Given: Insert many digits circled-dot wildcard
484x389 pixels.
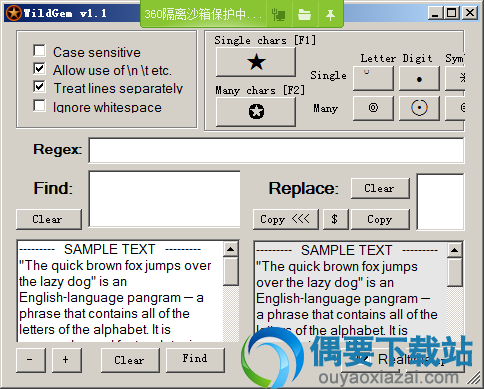Looking at the screenshot, I should coord(419,108).
